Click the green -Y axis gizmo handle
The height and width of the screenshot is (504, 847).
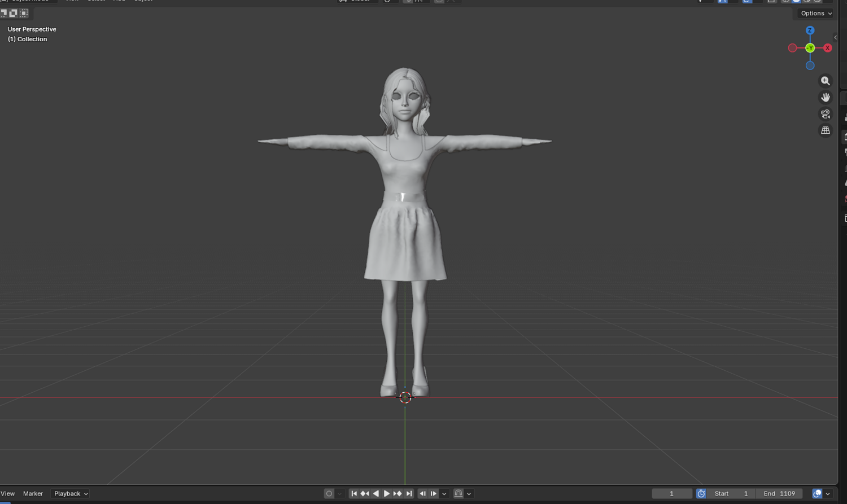[810, 48]
